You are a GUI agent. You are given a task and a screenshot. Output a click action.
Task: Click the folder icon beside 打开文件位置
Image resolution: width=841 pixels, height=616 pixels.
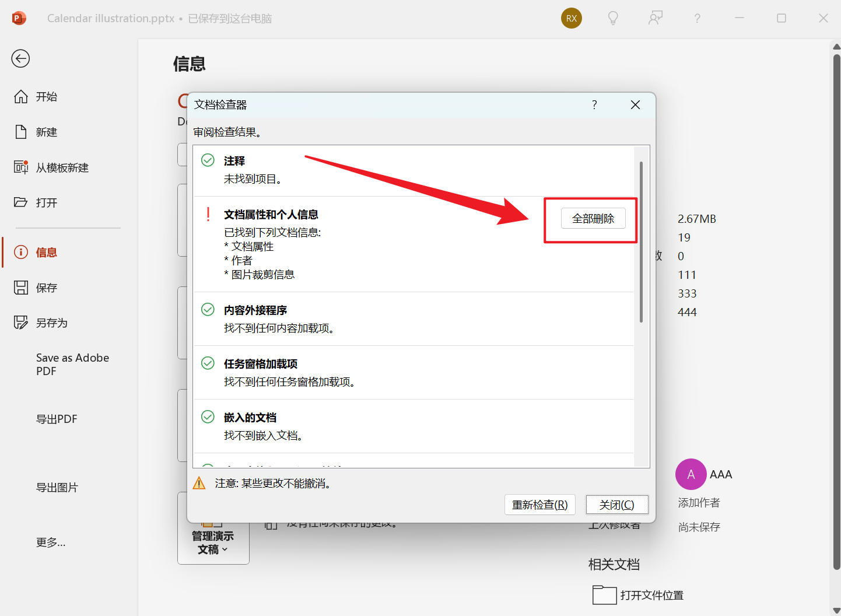pyautogui.click(x=604, y=595)
